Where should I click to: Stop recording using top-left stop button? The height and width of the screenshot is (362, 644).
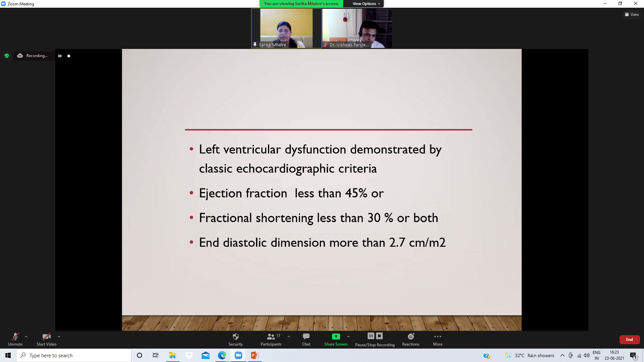(x=69, y=56)
